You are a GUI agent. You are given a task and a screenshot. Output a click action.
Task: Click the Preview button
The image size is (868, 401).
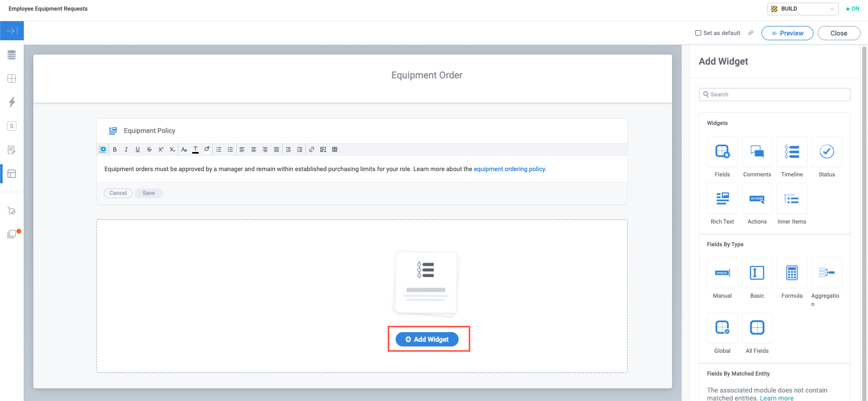click(x=788, y=33)
